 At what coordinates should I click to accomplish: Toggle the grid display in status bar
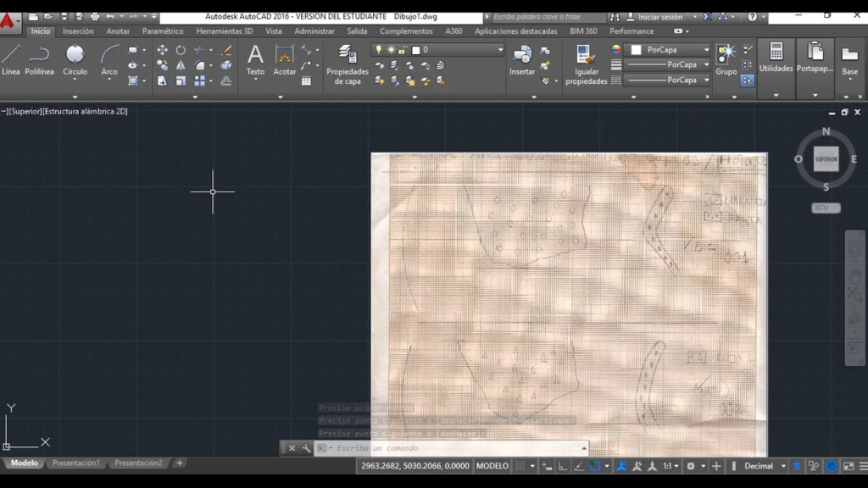[520, 466]
